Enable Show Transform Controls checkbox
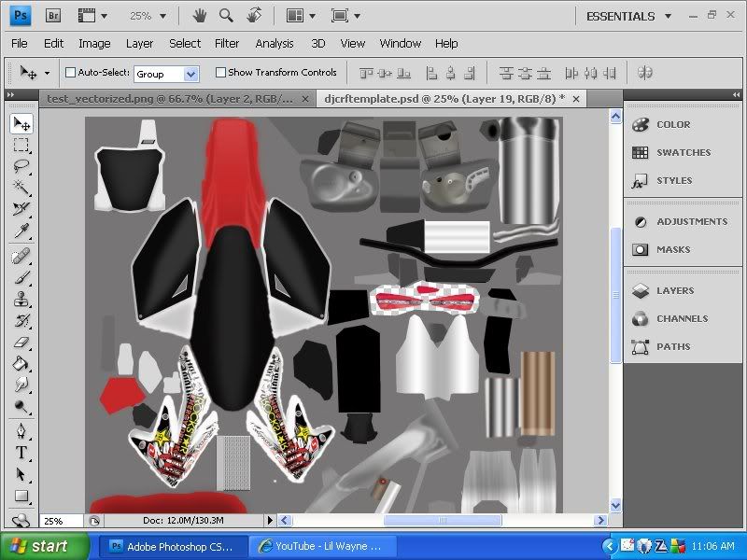This screenshot has height=560, width=747. click(x=220, y=73)
